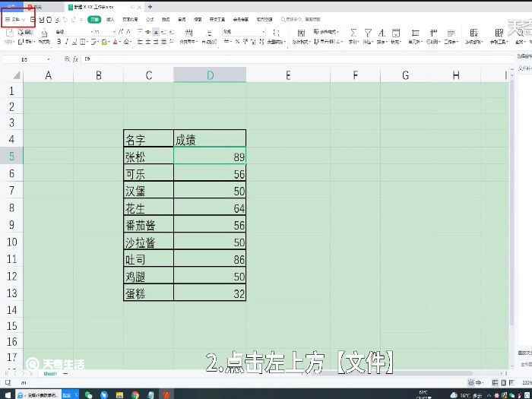The image size is (532, 399).
Task: Click the Save icon in quick access toolbar
Action: (33, 20)
